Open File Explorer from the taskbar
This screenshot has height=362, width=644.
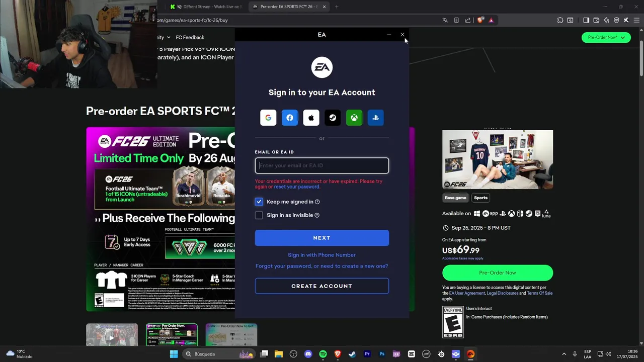click(x=279, y=354)
